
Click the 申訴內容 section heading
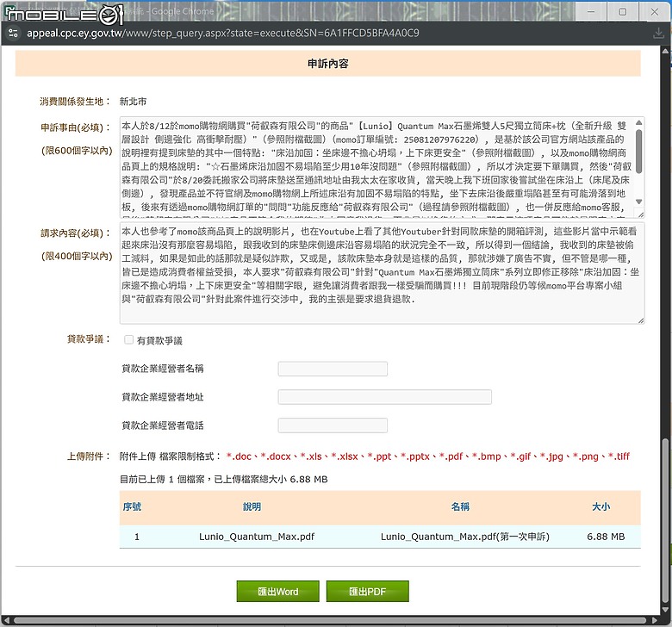tap(328, 64)
